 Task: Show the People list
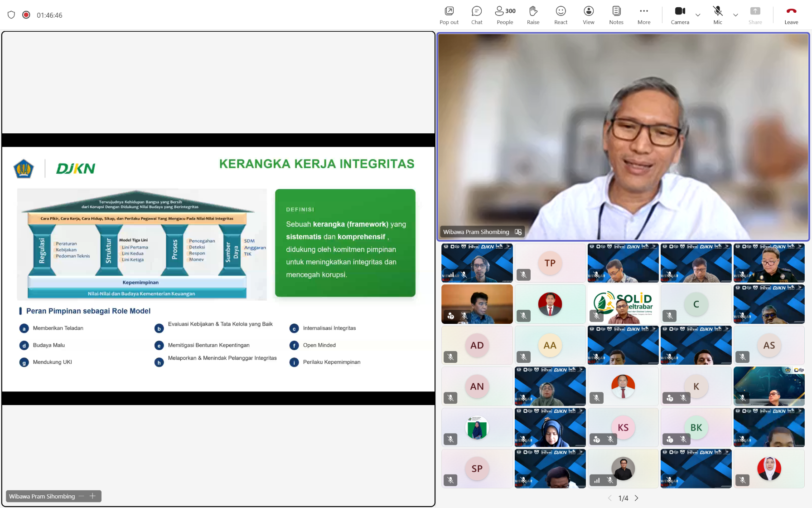tap(505, 15)
